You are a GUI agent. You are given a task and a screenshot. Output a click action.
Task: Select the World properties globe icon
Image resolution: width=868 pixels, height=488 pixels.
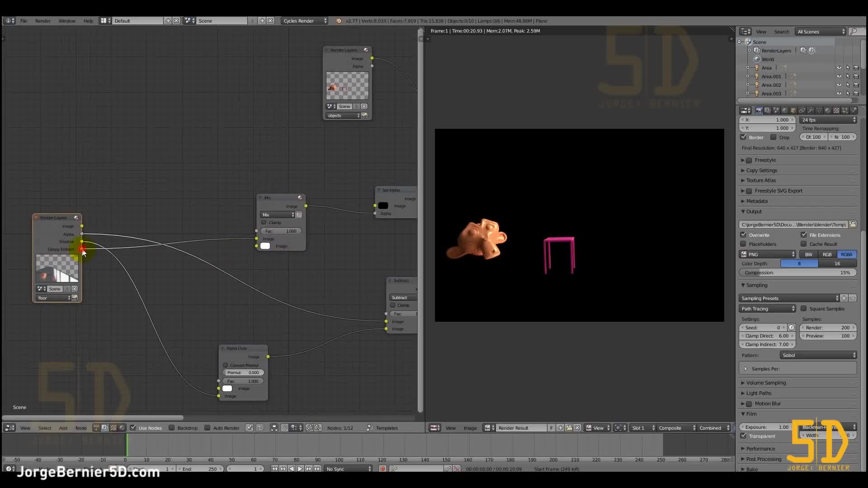point(785,111)
